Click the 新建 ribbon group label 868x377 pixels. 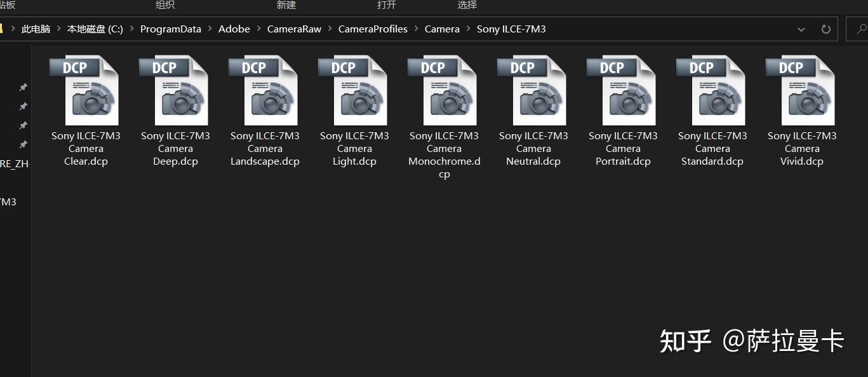pyautogui.click(x=286, y=5)
